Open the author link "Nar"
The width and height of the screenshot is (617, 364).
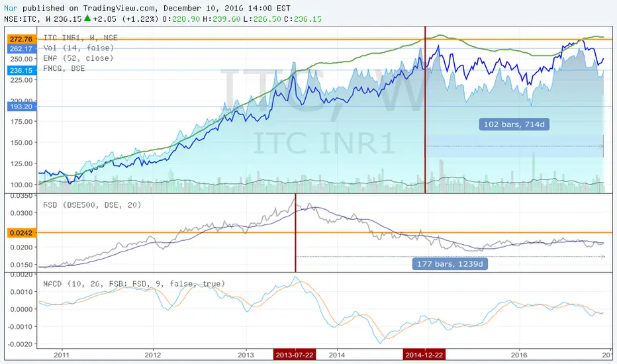11,8
